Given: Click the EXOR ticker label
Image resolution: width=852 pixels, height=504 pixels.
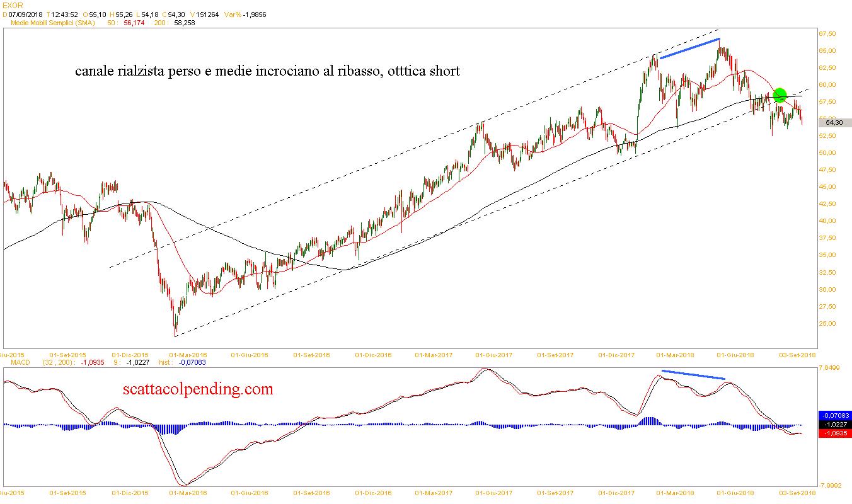Looking at the screenshot, I should pos(13,5).
